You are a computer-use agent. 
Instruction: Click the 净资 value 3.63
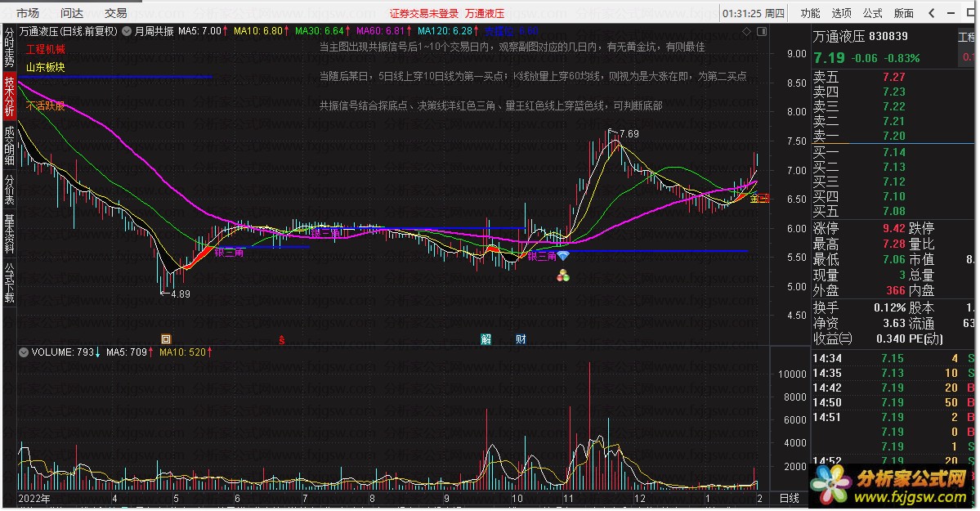point(893,324)
